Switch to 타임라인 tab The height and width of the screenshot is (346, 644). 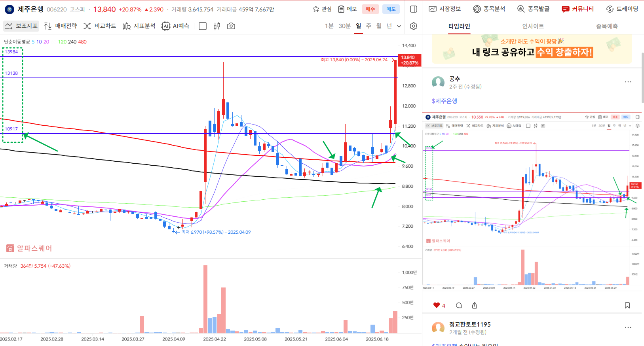click(459, 26)
